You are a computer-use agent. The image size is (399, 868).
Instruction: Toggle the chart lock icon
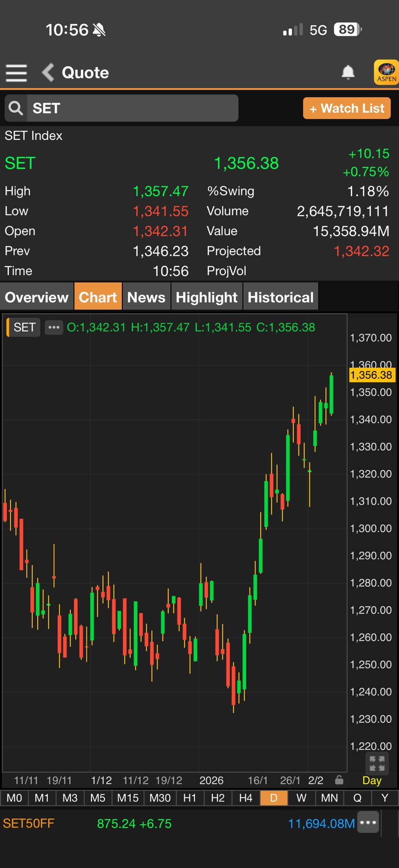pyautogui.click(x=339, y=780)
